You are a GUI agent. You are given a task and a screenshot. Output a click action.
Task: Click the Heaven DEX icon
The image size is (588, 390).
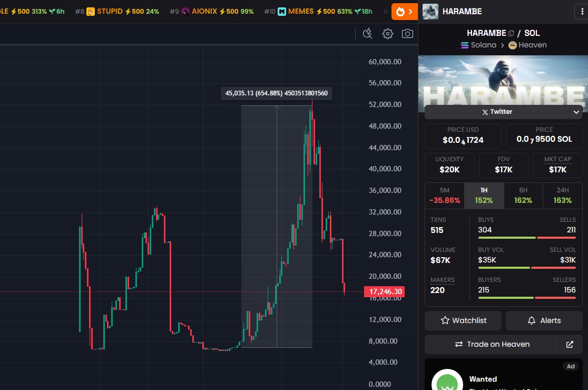512,45
